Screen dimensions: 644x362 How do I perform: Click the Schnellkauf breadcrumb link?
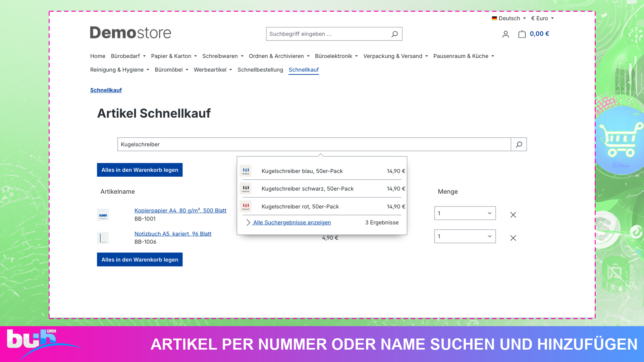click(x=106, y=90)
